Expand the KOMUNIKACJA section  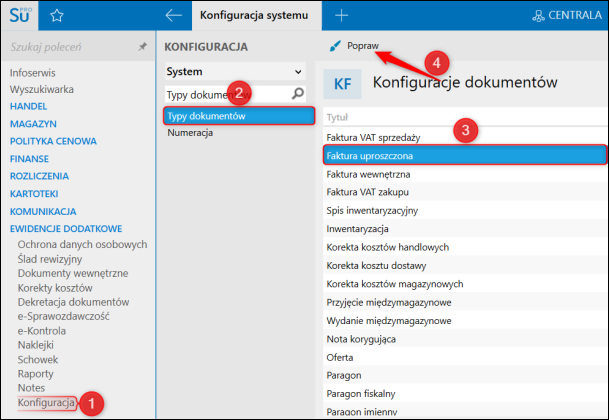[x=43, y=211]
